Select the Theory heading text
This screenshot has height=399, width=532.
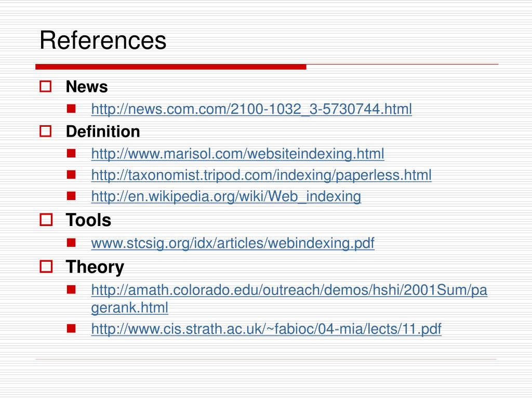(x=95, y=268)
